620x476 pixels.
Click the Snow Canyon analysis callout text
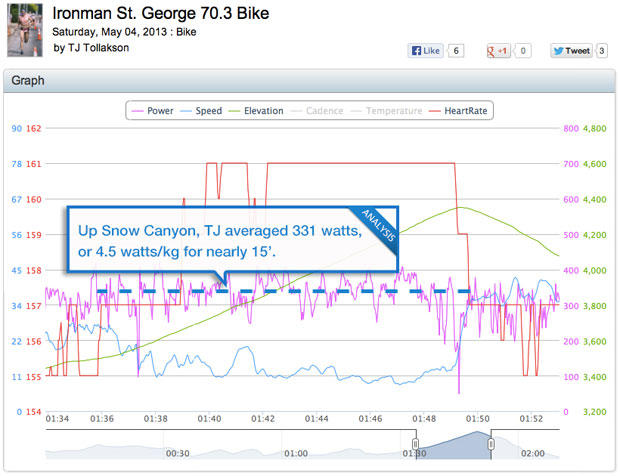pos(220,240)
